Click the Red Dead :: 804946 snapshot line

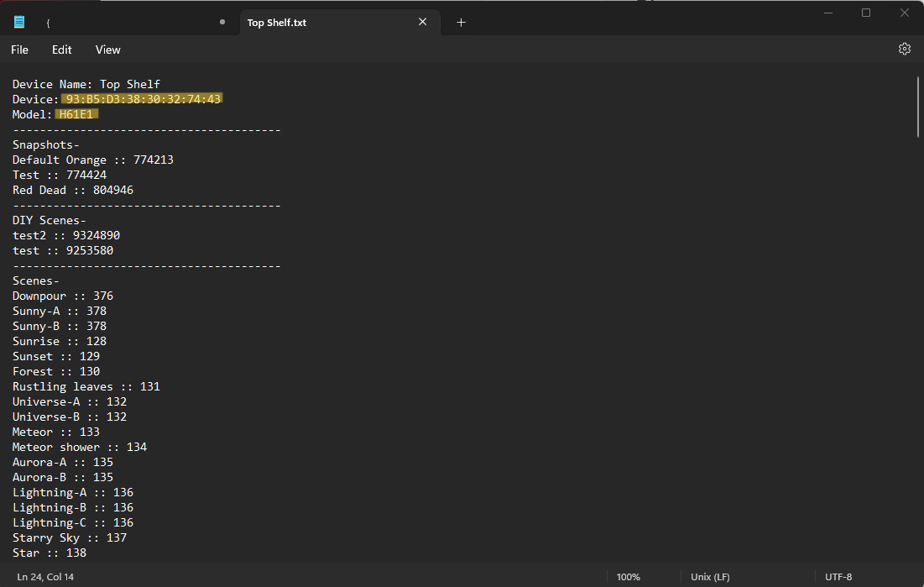[x=72, y=190]
